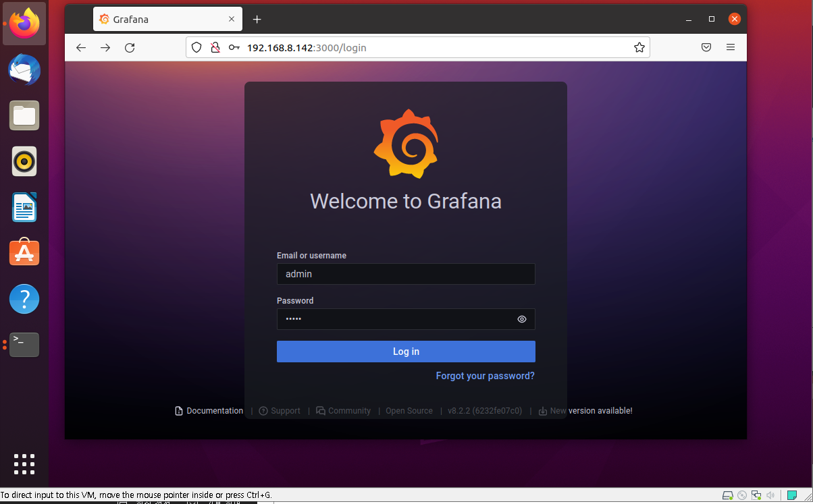
Task: Bookmark this page with the star icon
Action: (x=639, y=47)
